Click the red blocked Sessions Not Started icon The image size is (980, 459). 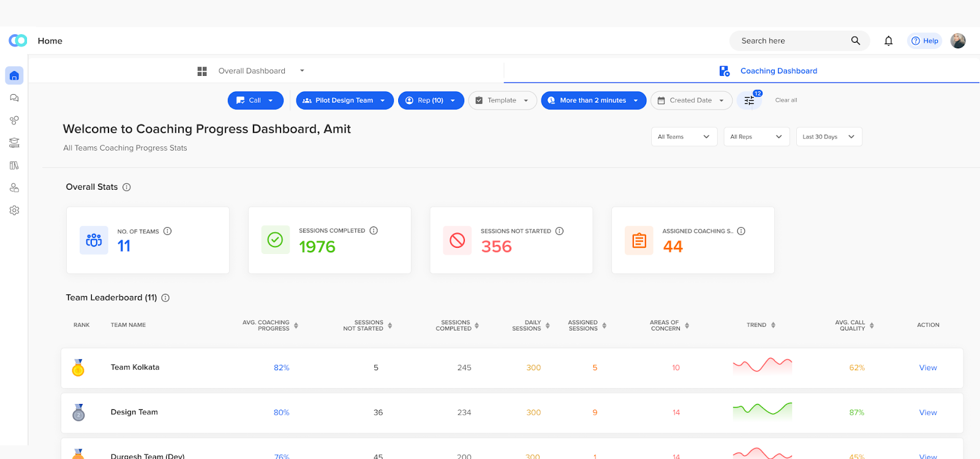pyautogui.click(x=458, y=241)
